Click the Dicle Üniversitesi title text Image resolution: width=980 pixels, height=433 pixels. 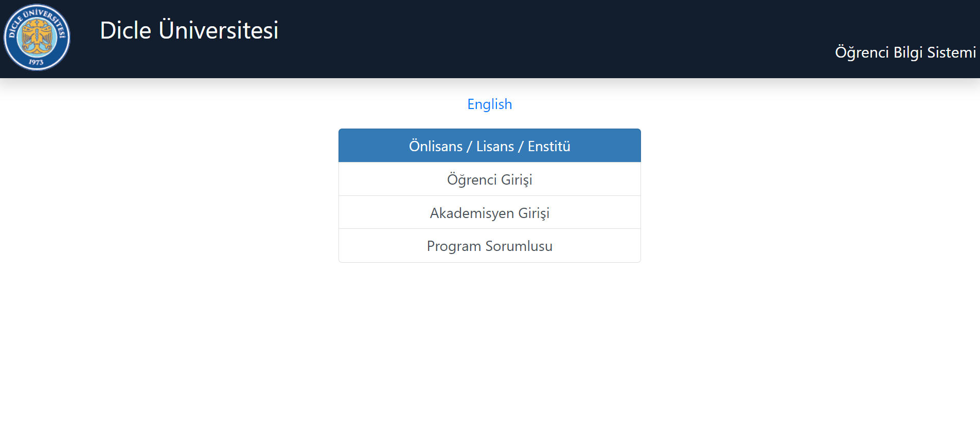coord(189,30)
